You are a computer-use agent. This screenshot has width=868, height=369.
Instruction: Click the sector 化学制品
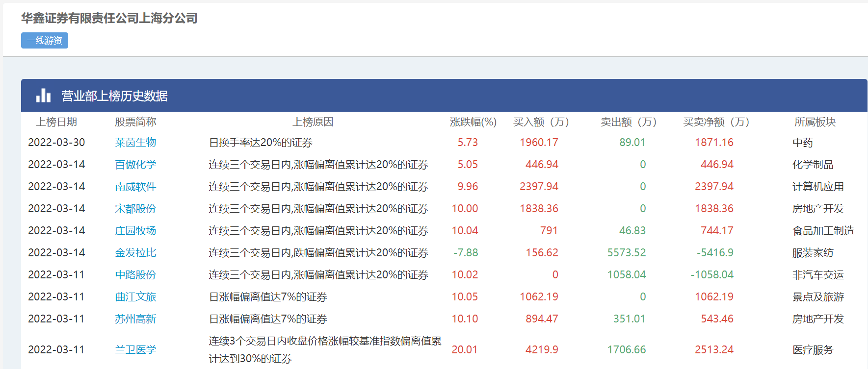pyautogui.click(x=813, y=165)
